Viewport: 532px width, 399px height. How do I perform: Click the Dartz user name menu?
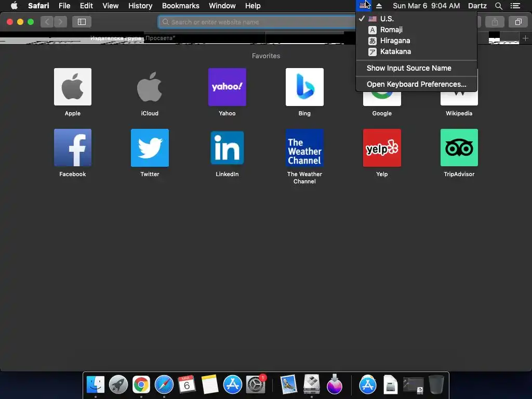pos(477,6)
